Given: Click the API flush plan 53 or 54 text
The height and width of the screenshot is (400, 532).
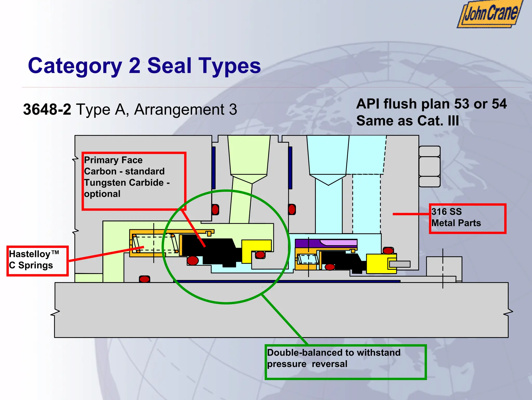Looking at the screenshot, I should click(x=431, y=104).
